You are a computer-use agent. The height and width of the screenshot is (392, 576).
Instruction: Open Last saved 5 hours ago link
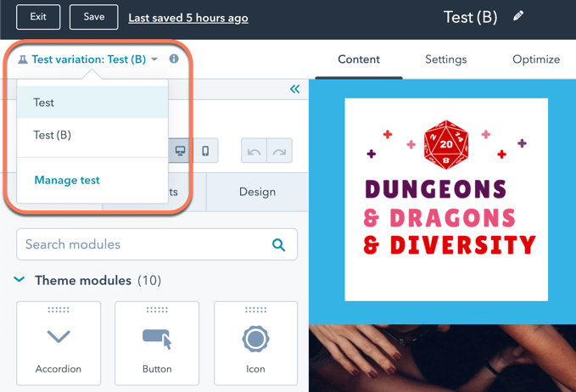coord(188,18)
